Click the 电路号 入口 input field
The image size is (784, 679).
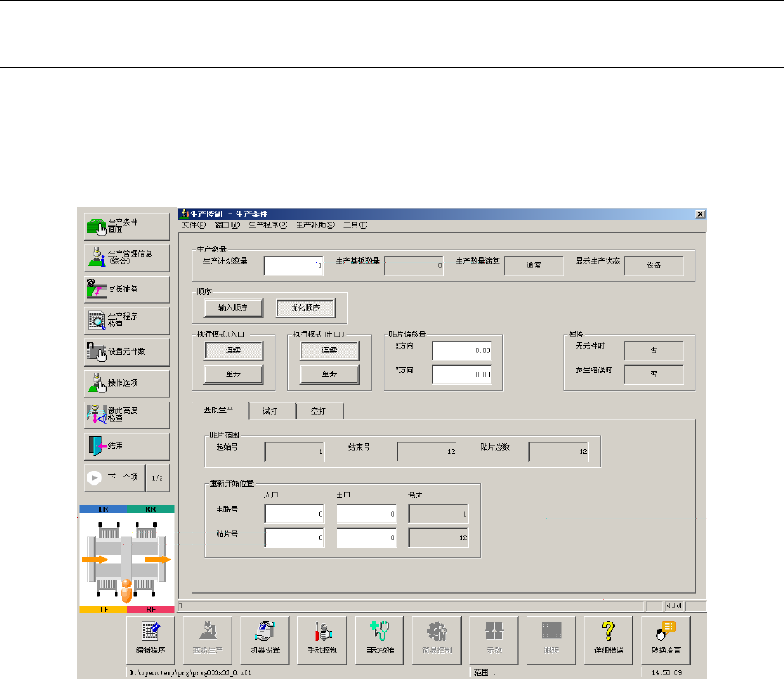294,513
